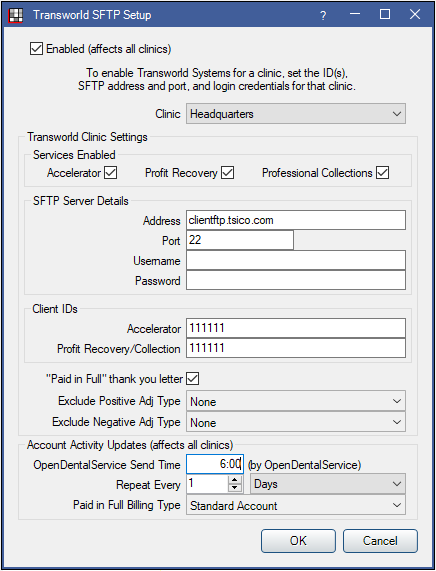This screenshot has height=571, width=436.
Task: Click the Password input field
Action: (296, 280)
